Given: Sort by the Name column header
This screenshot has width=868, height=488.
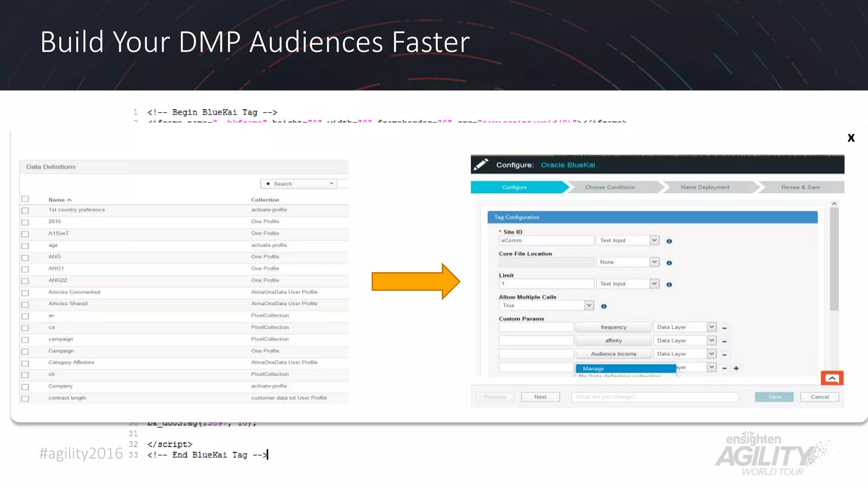Looking at the screenshot, I should coord(60,200).
